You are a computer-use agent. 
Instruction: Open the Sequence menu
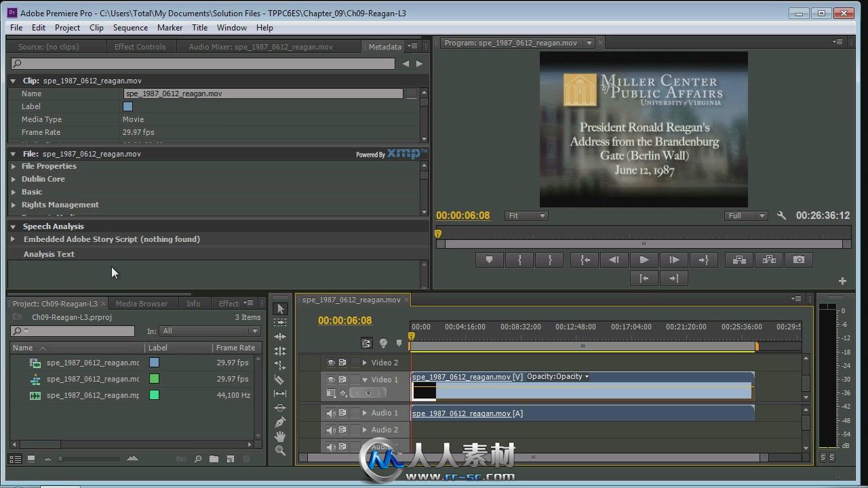(x=130, y=27)
